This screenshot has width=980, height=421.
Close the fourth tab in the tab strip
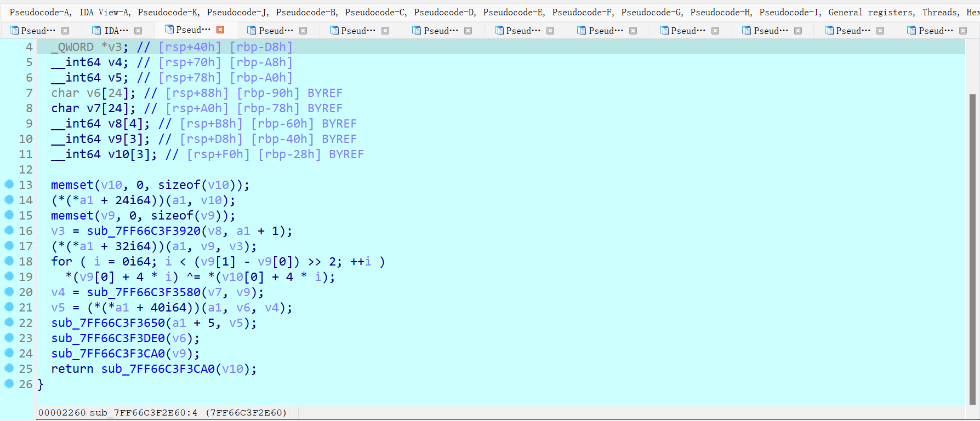coord(303,31)
